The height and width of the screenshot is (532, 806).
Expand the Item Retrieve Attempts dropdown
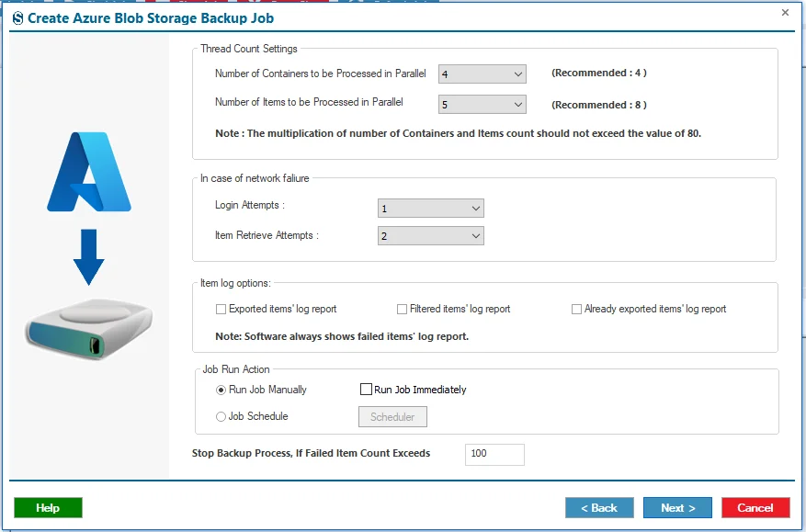tap(431, 236)
